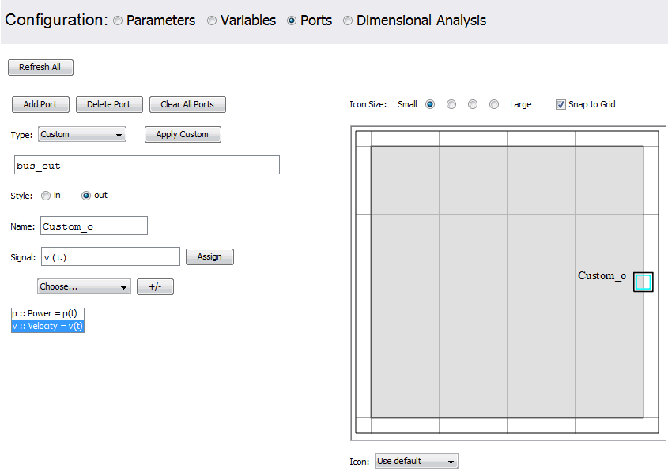
Task: Choose the Large icon size radio button
Action: (494, 103)
